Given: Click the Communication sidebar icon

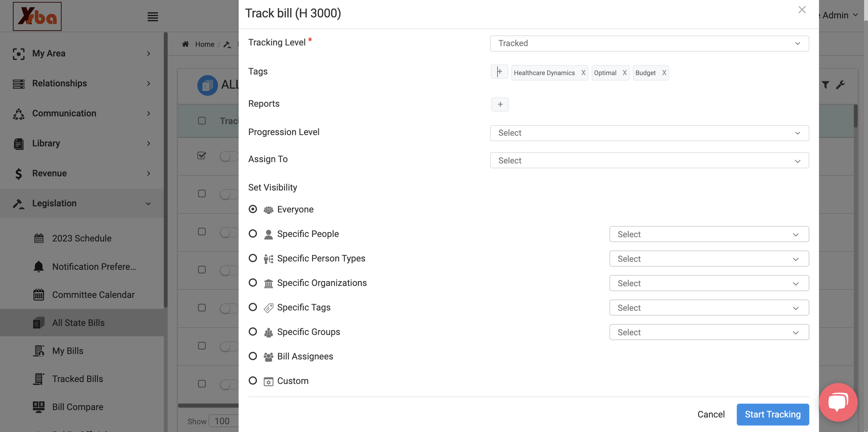Looking at the screenshot, I should (18, 114).
